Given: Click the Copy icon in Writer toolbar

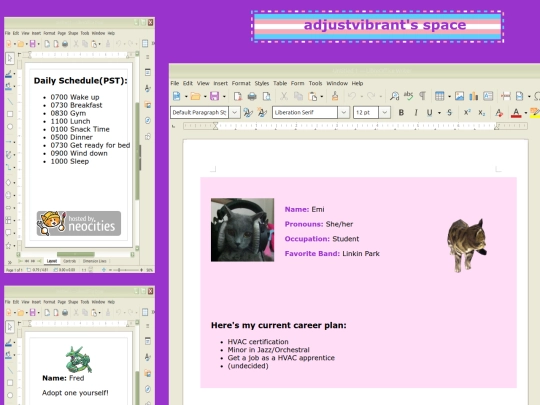Looking at the screenshot, I should [x=298, y=96].
